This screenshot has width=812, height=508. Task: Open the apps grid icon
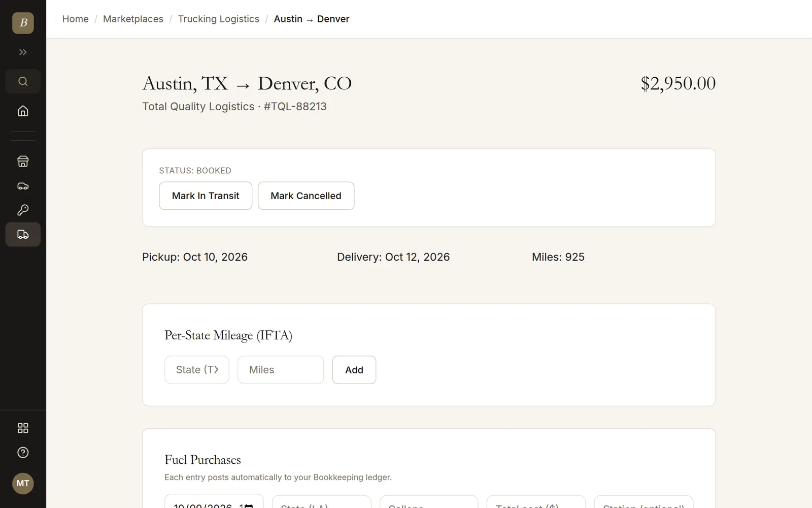click(23, 428)
